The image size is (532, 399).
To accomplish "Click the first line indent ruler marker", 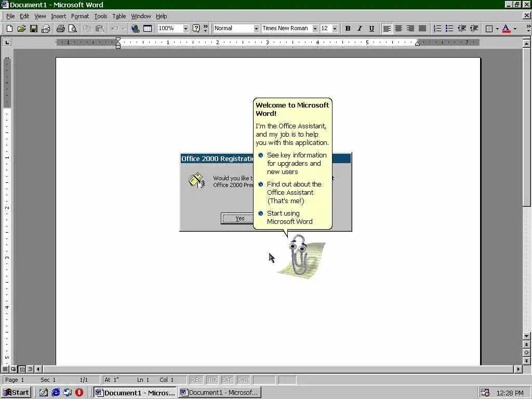I will click(118, 39).
